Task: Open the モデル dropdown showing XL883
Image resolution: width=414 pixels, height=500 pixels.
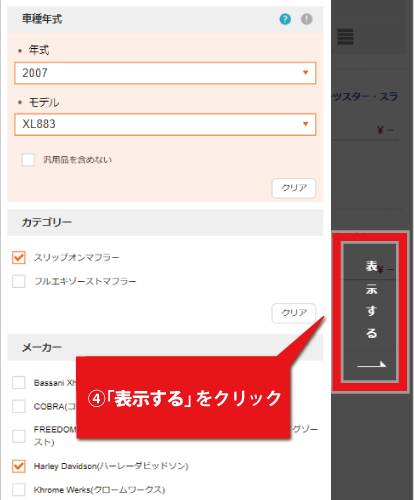Action: pos(165,124)
